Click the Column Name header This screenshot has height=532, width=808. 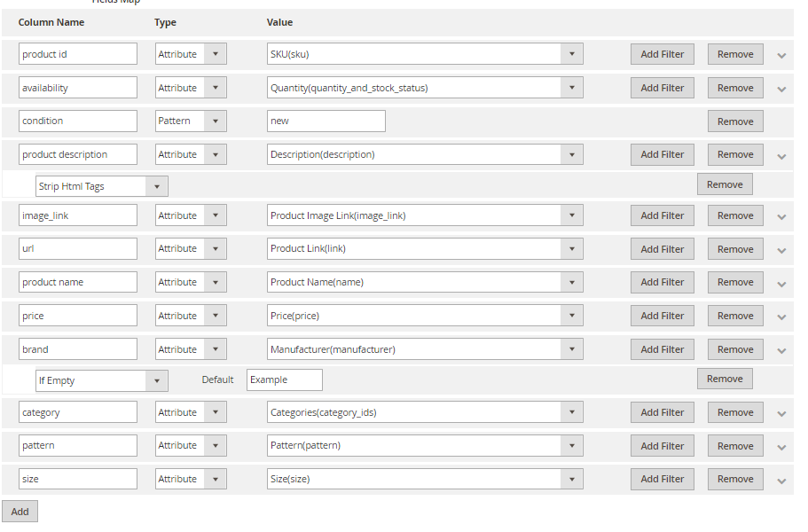[x=51, y=22]
